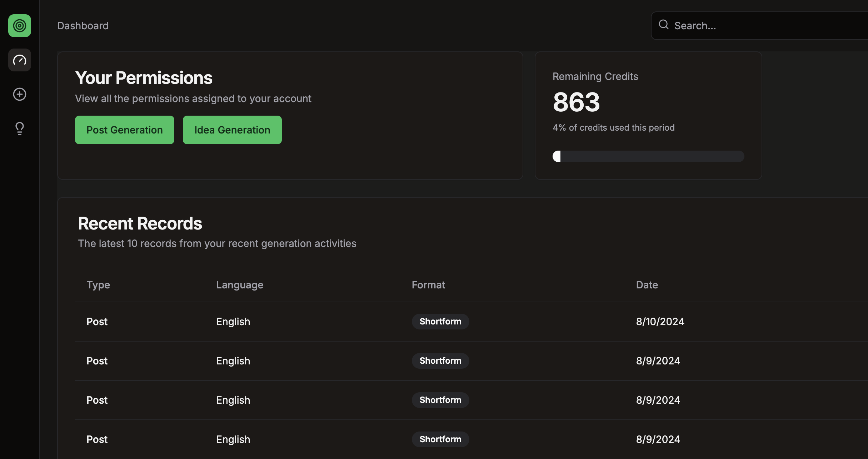Click the Format column header
The width and height of the screenshot is (868, 459).
tap(428, 285)
